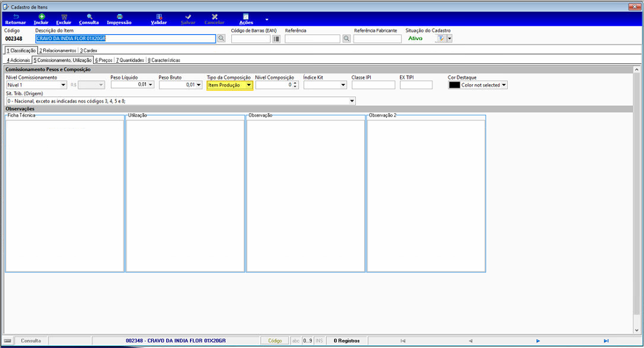Click inside the Observação text area
Screen dimensions: 644x348
pyautogui.click(x=306, y=195)
